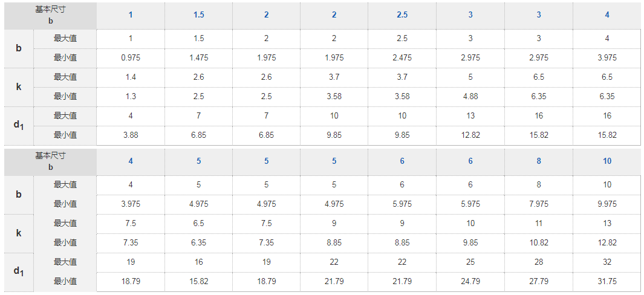Click the k maximum cell 1.4
This screenshot has width=644, height=295.
tap(131, 77)
